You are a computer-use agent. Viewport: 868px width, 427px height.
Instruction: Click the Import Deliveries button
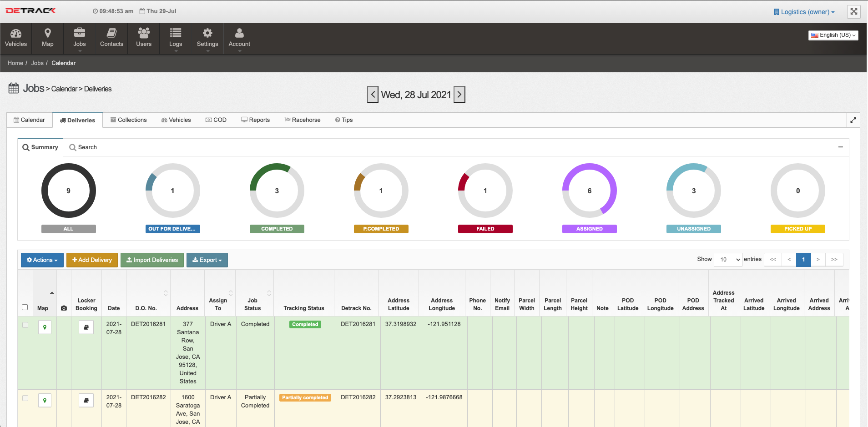[152, 260]
